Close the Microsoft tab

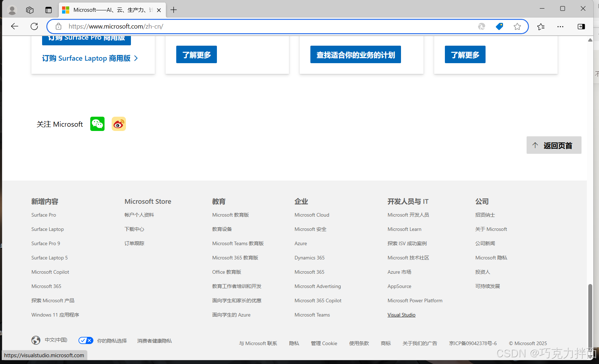159,10
